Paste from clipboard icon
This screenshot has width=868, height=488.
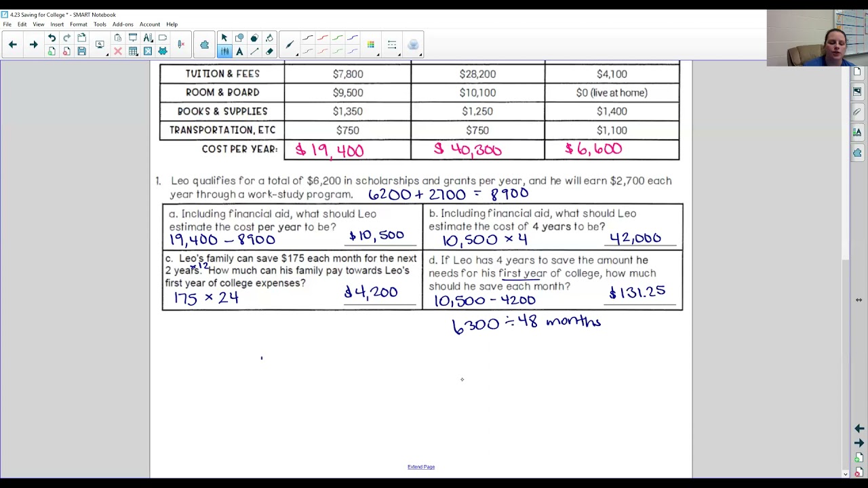pyautogui.click(x=118, y=38)
